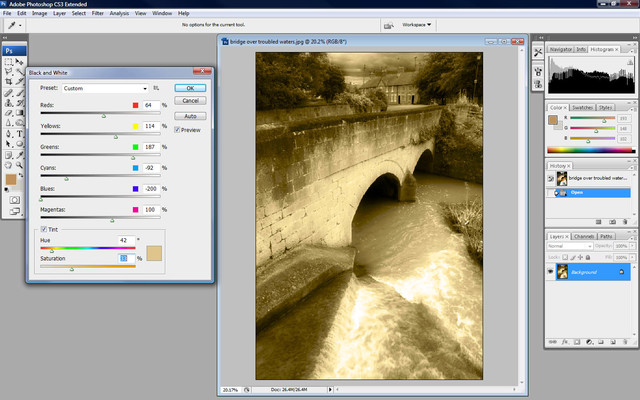This screenshot has width=640, height=400.
Task: Toggle Lock image pixels in Layers
Action: tap(573, 258)
